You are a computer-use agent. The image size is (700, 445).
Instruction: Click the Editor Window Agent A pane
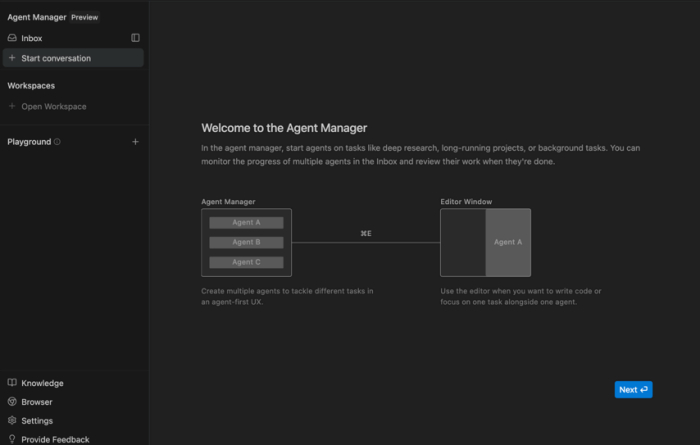(508, 242)
